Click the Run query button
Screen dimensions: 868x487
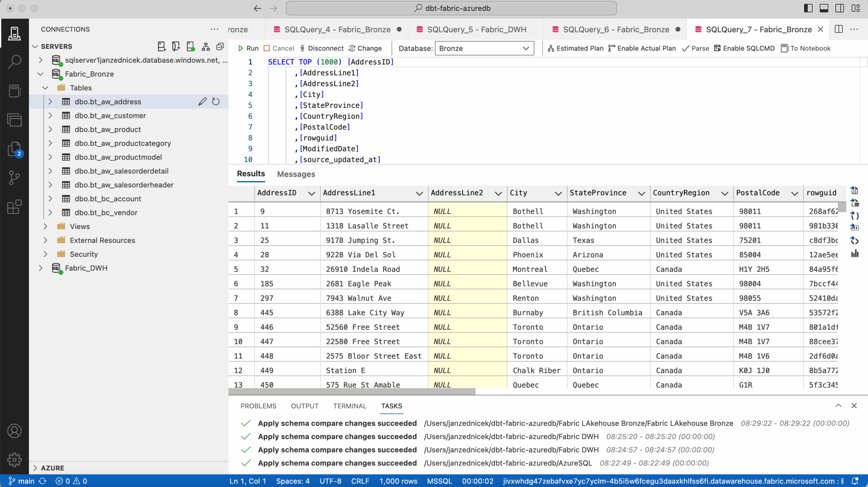click(x=249, y=48)
